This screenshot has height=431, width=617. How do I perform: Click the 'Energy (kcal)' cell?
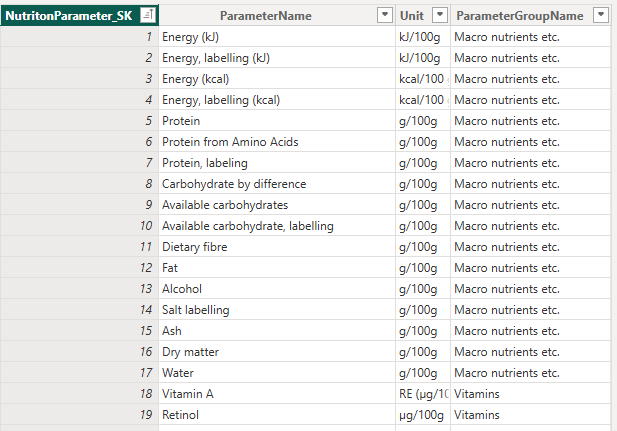point(277,79)
